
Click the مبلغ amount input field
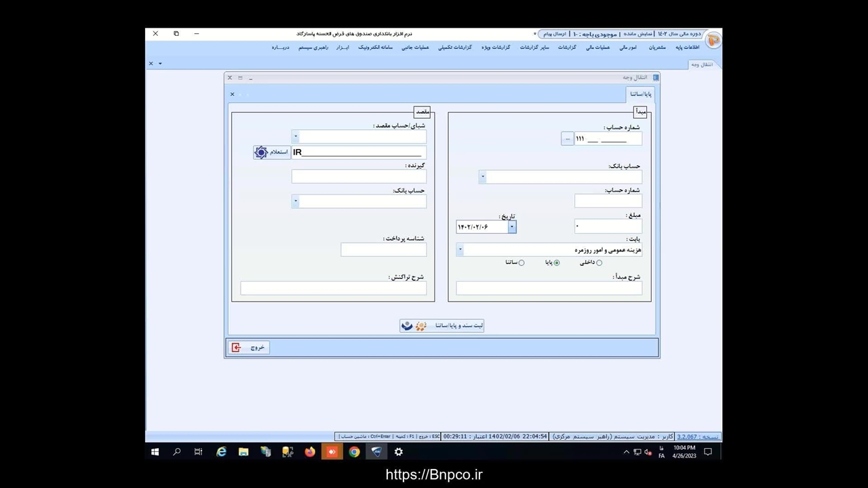pos(608,226)
